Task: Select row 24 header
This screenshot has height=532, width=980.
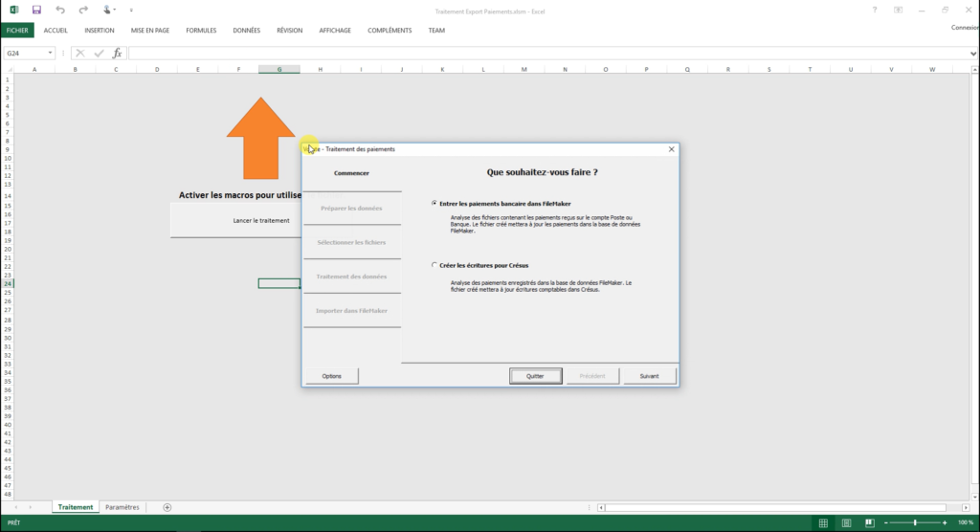Action: pyautogui.click(x=8, y=284)
